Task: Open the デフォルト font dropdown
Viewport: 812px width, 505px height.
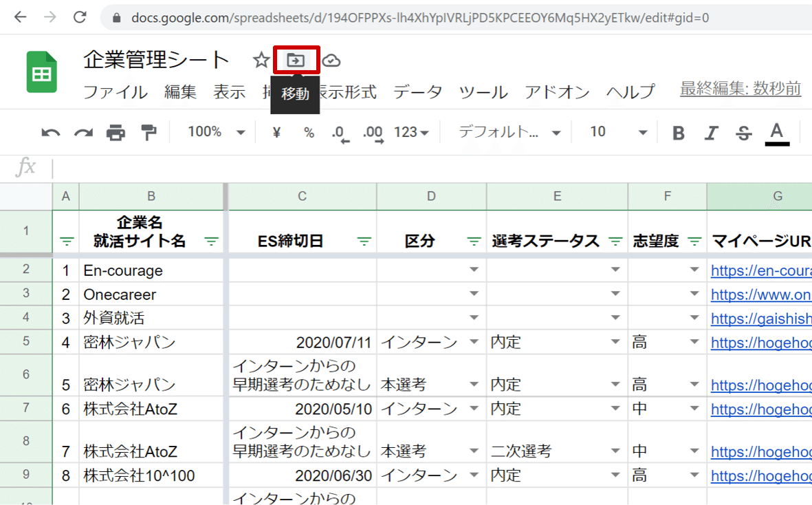Action: click(509, 133)
